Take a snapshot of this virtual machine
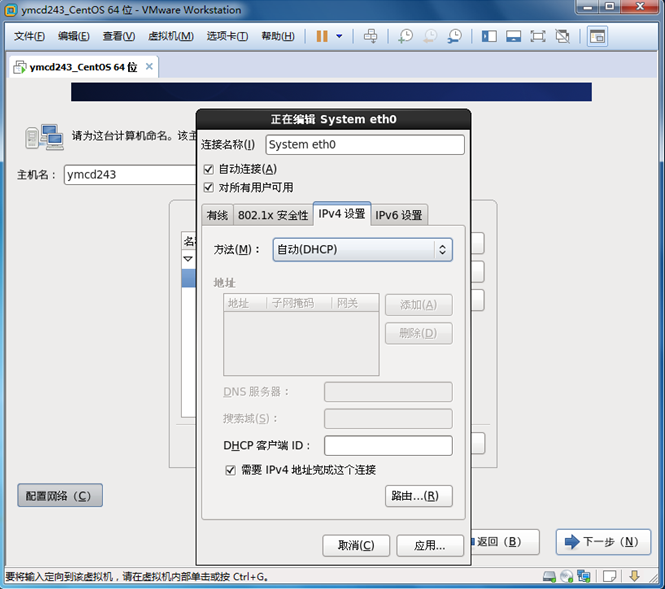Image resolution: width=665 pixels, height=589 pixels. click(x=405, y=36)
